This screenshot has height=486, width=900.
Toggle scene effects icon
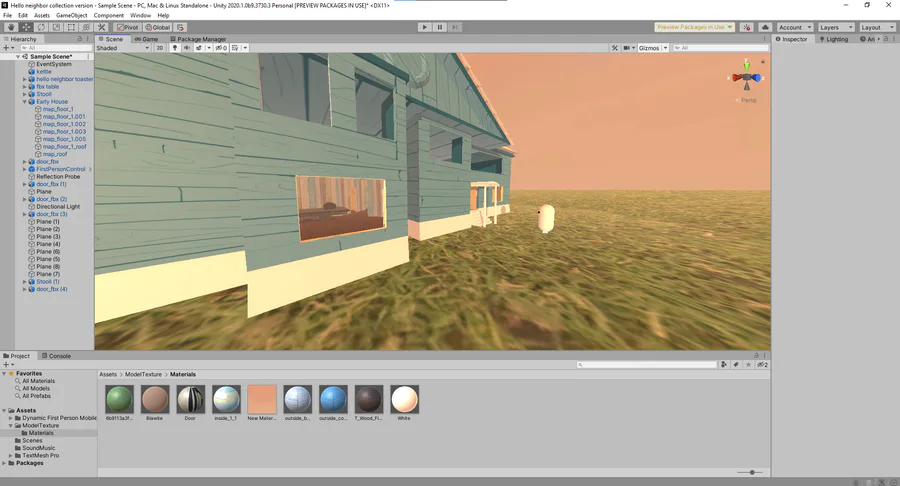coord(199,48)
